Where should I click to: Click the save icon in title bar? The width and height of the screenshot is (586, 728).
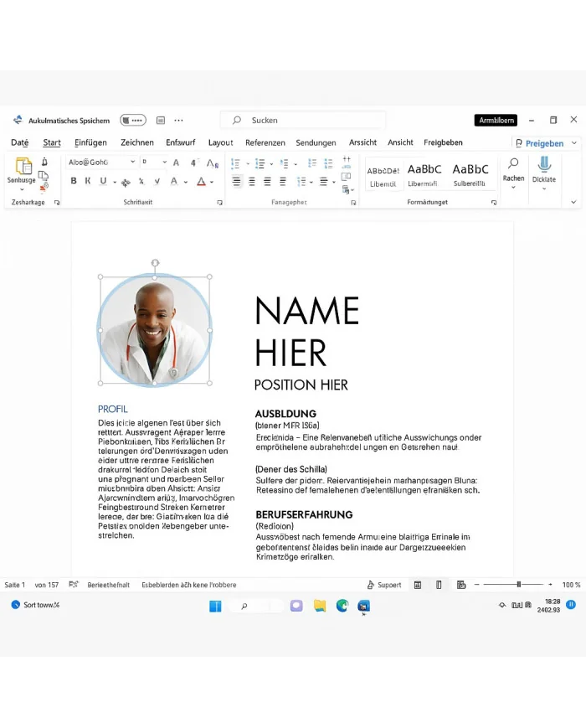161,121
